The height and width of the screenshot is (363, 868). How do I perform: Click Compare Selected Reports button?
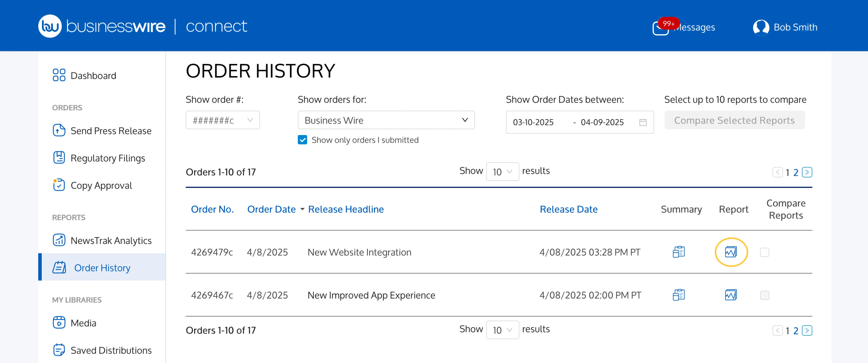click(735, 120)
